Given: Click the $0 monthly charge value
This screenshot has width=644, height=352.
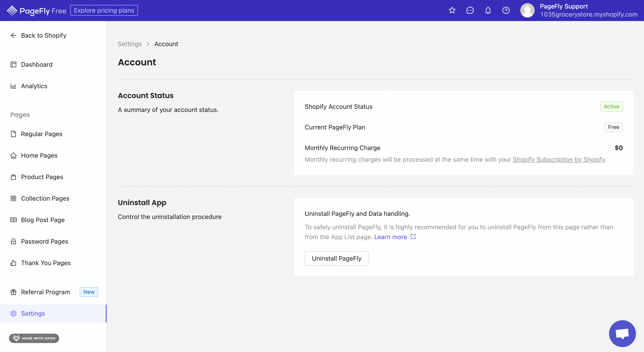Looking at the screenshot, I should pos(618,148).
